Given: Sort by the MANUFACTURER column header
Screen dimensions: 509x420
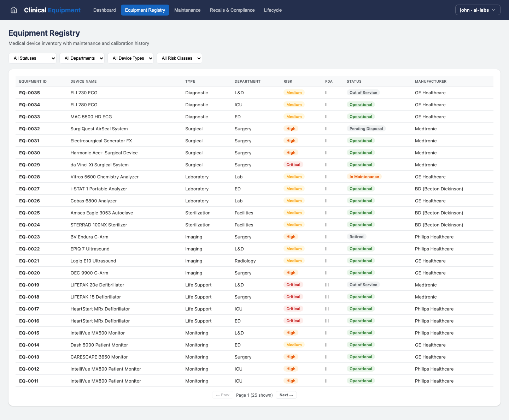Looking at the screenshot, I should pos(431,81).
